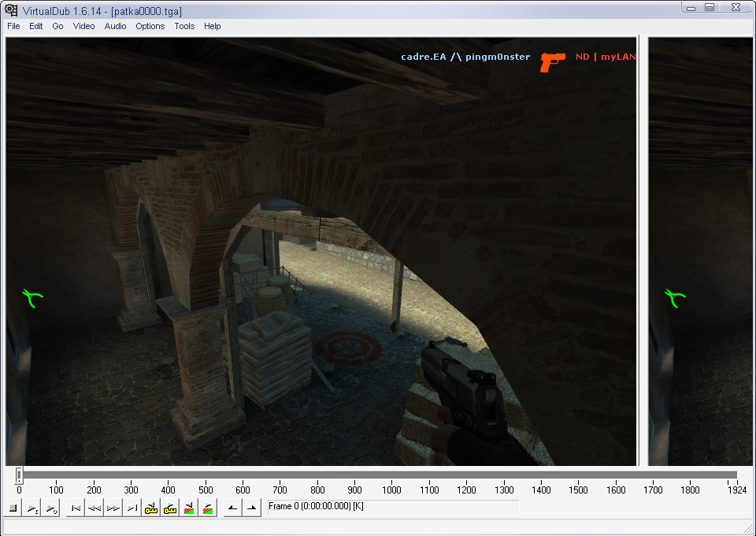Close the VirtualDub window
The height and width of the screenshot is (536, 756).
pos(736,7)
